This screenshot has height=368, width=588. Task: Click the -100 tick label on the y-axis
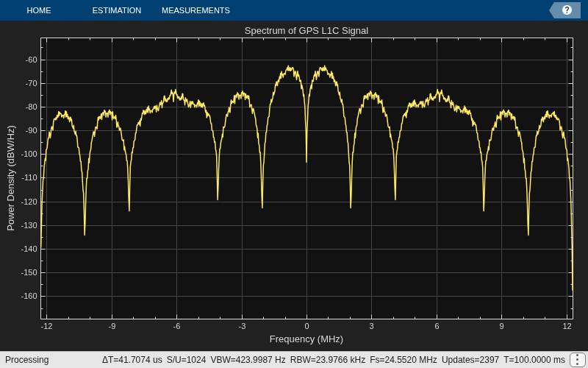tap(29, 155)
